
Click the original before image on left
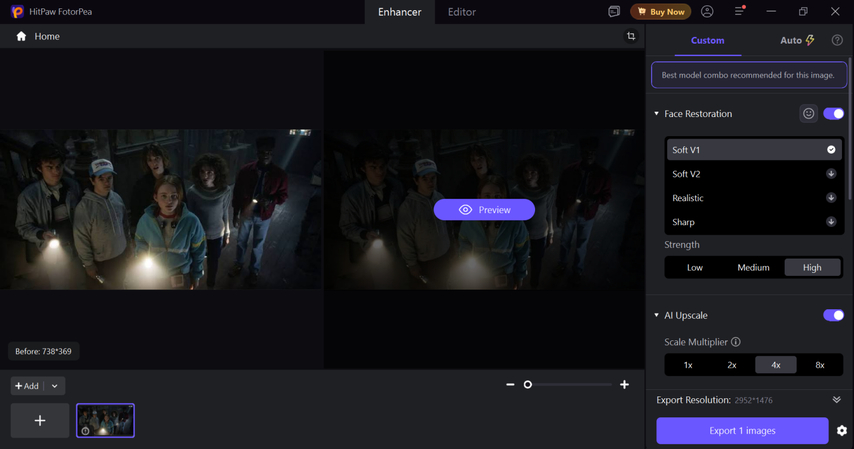[x=161, y=209]
